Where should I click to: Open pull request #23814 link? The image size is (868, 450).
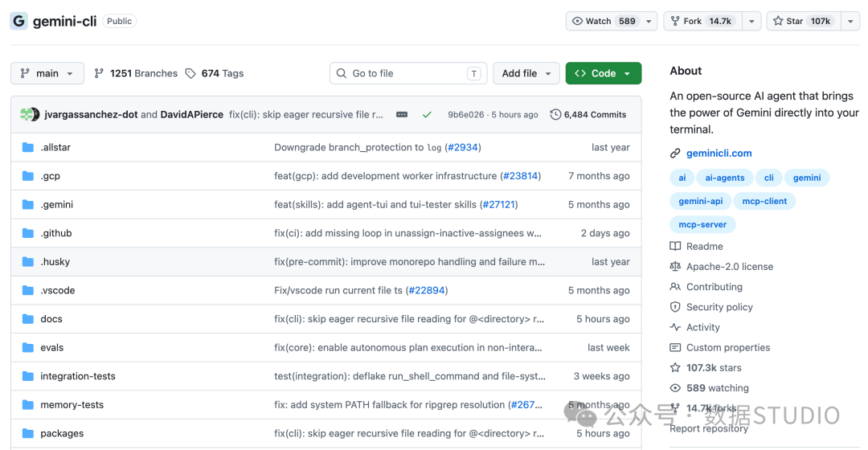click(520, 176)
